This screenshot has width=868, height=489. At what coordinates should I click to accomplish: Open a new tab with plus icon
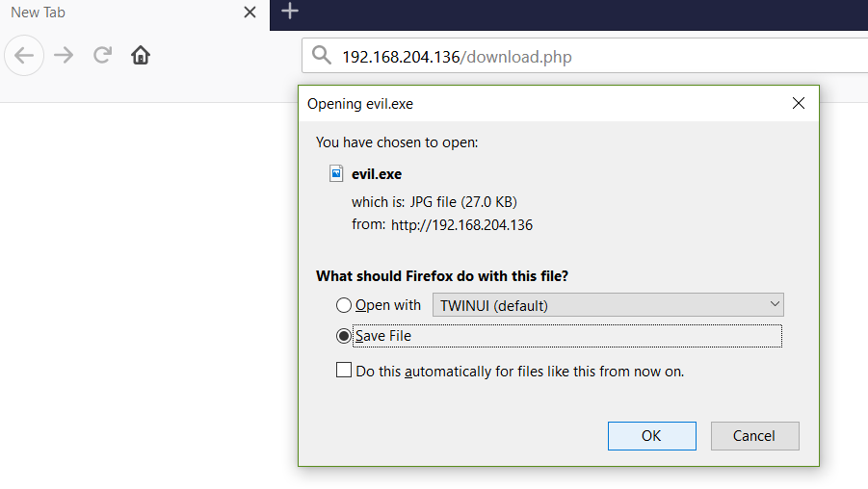290,11
